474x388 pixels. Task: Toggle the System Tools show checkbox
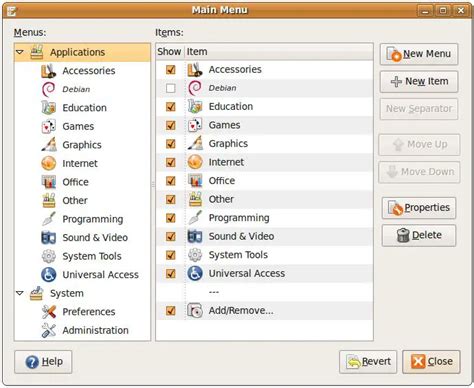pyautogui.click(x=171, y=255)
